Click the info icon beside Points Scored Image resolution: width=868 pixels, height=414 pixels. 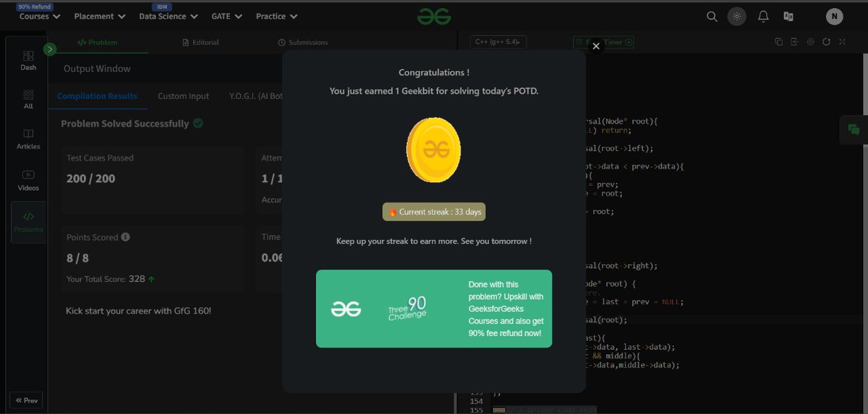pos(126,237)
